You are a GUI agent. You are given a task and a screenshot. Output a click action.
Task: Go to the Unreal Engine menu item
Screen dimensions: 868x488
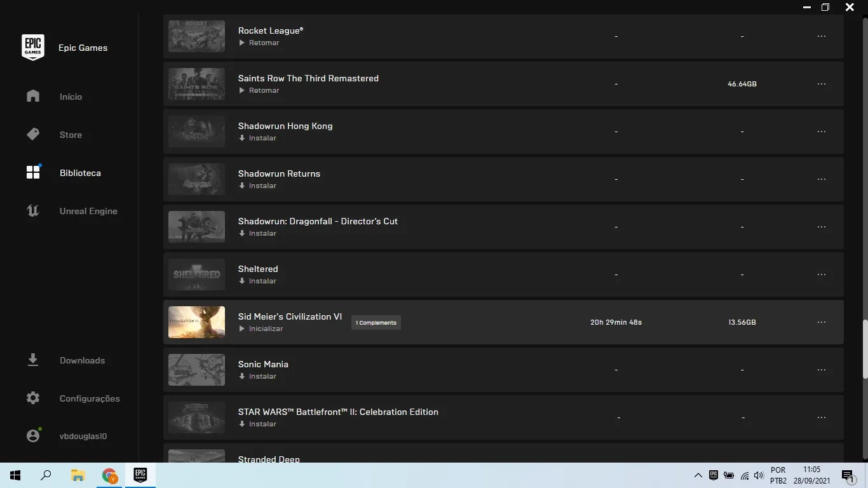88,211
